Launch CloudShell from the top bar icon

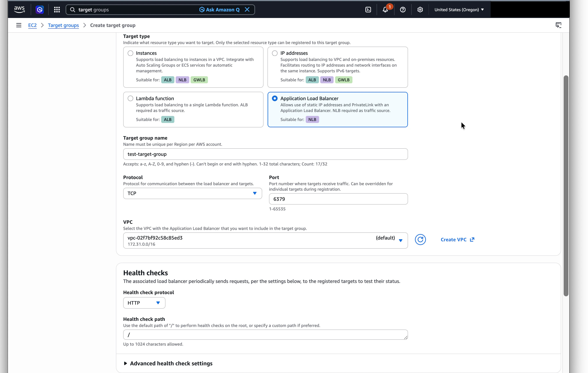click(368, 9)
